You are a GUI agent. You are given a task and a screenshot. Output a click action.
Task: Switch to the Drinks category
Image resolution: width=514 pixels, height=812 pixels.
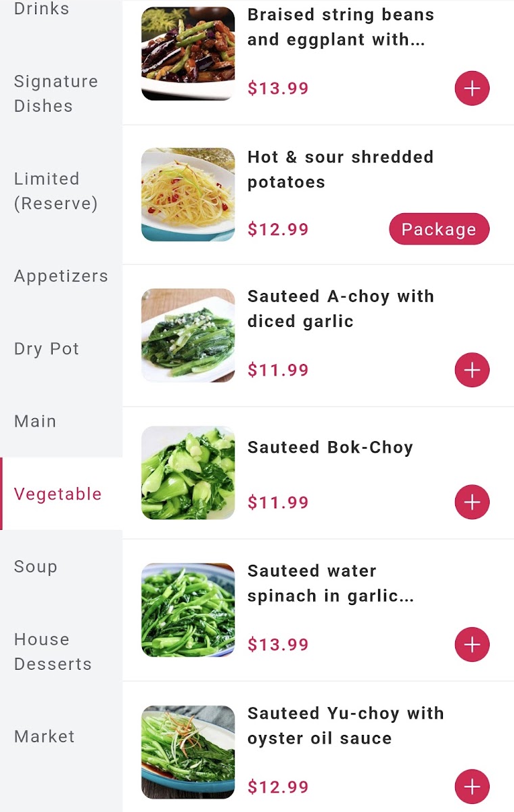click(42, 9)
